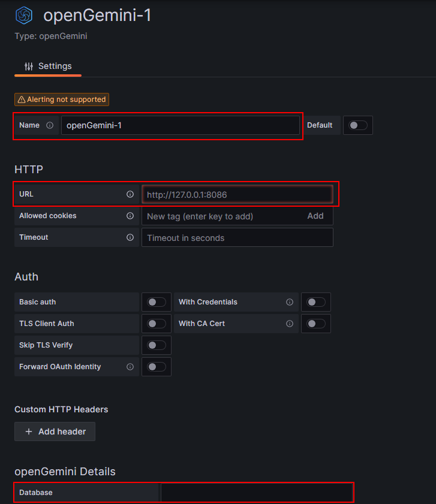
Task: Click the info icon next to Name
Action: click(50, 125)
